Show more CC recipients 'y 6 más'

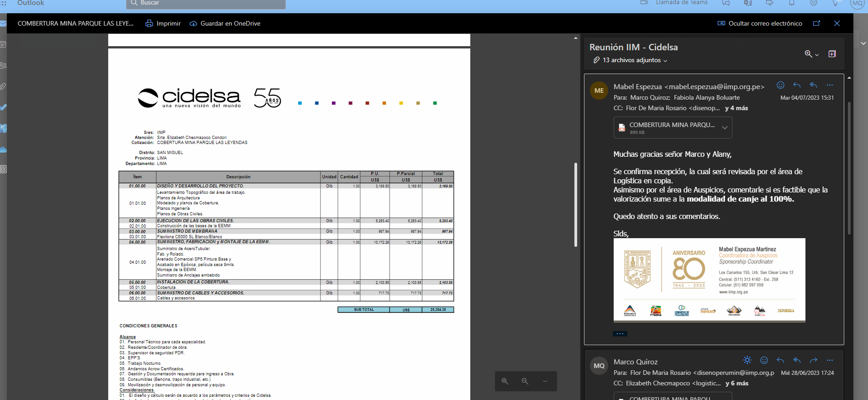(x=737, y=384)
